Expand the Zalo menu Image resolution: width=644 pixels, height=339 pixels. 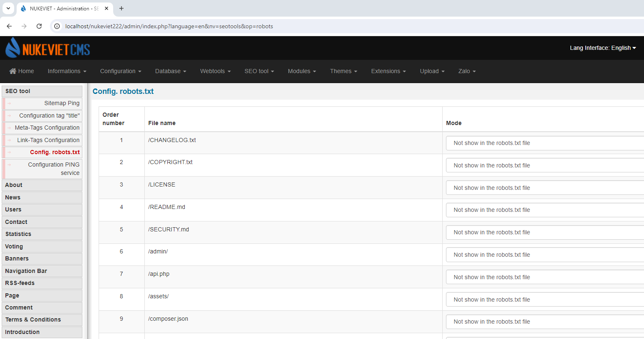click(x=467, y=71)
